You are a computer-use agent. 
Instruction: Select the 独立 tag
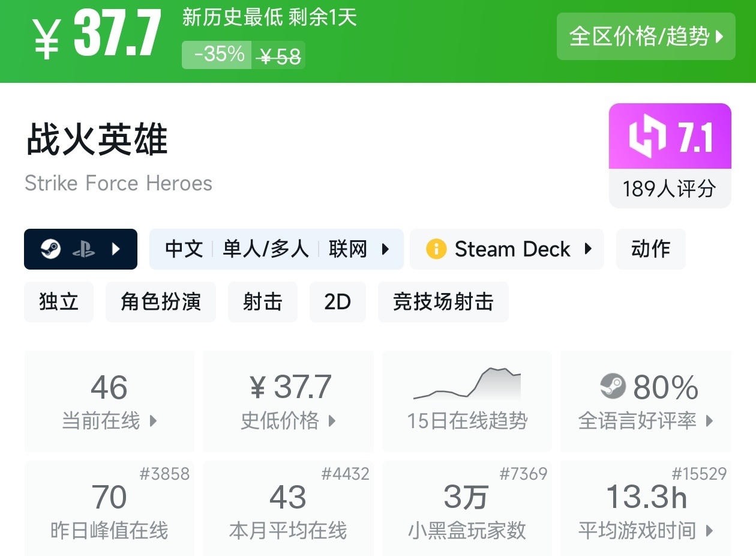pos(59,302)
